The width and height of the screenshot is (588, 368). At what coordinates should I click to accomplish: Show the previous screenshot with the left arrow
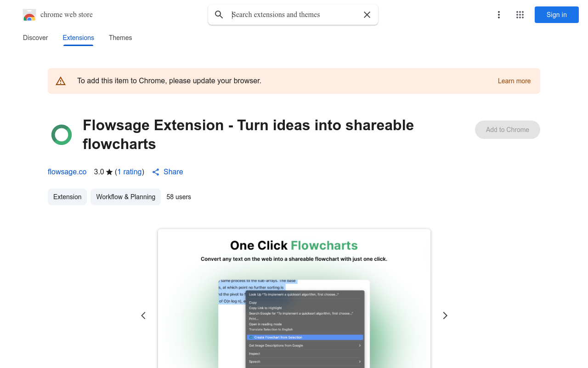click(x=143, y=316)
